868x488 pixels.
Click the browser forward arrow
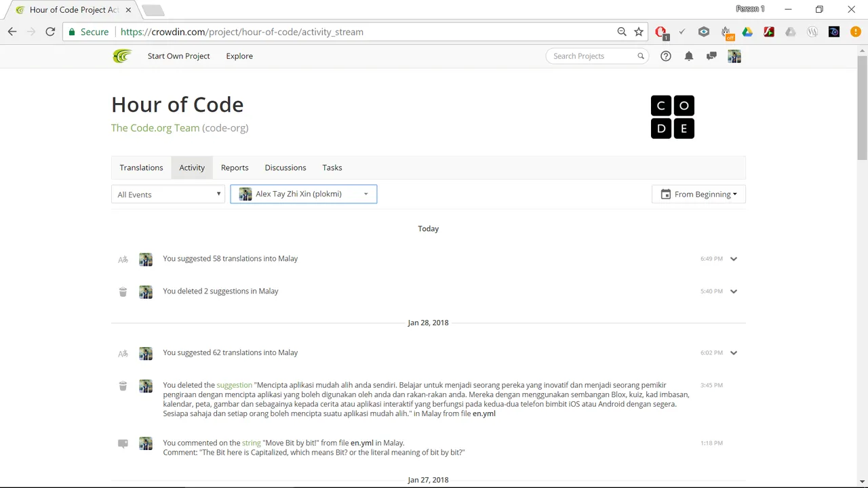[x=31, y=32]
